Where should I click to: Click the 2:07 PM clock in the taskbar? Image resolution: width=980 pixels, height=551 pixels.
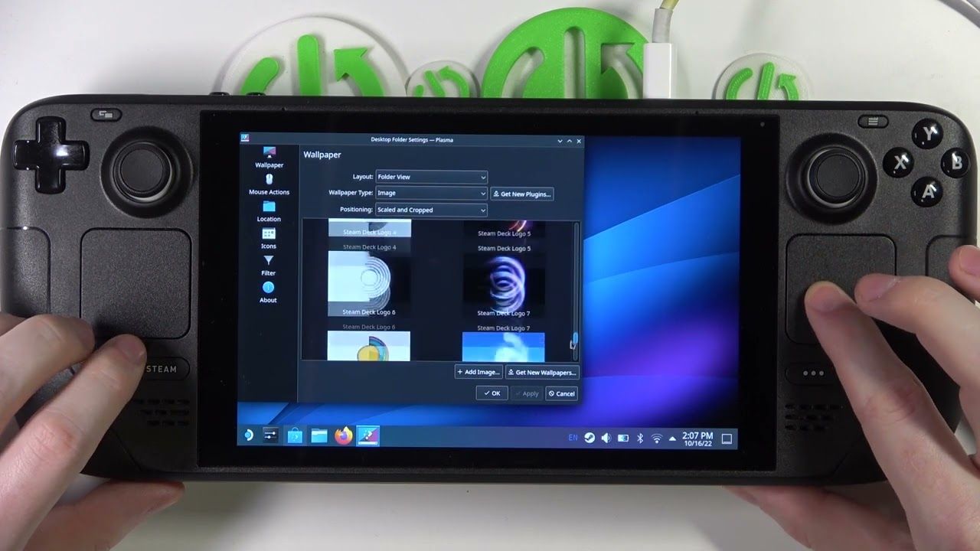tap(697, 439)
